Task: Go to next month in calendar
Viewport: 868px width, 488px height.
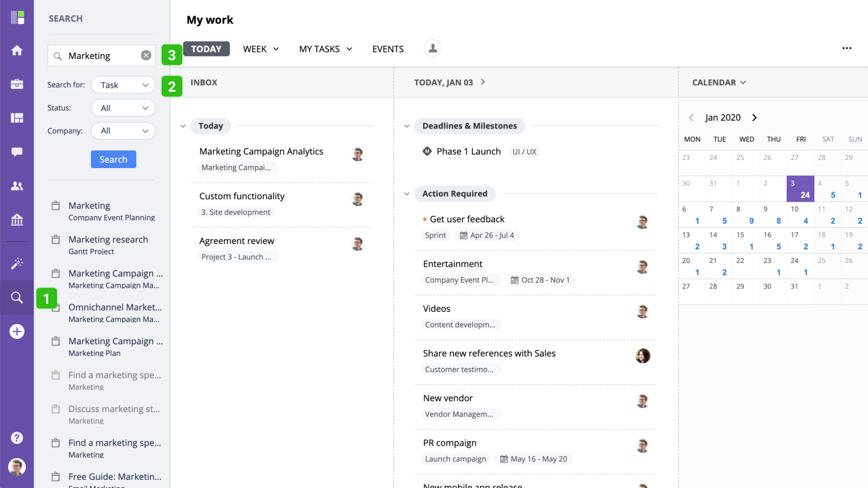Action: pos(754,118)
